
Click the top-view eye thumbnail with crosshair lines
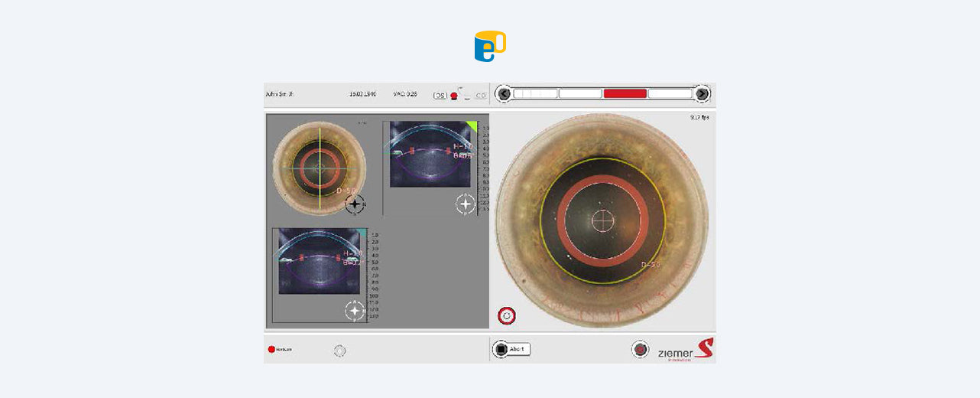pyautogui.click(x=319, y=168)
